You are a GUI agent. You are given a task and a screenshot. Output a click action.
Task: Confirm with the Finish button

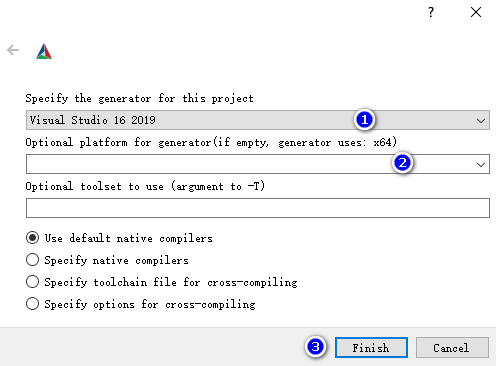pyautogui.click(x=371, y=348)
